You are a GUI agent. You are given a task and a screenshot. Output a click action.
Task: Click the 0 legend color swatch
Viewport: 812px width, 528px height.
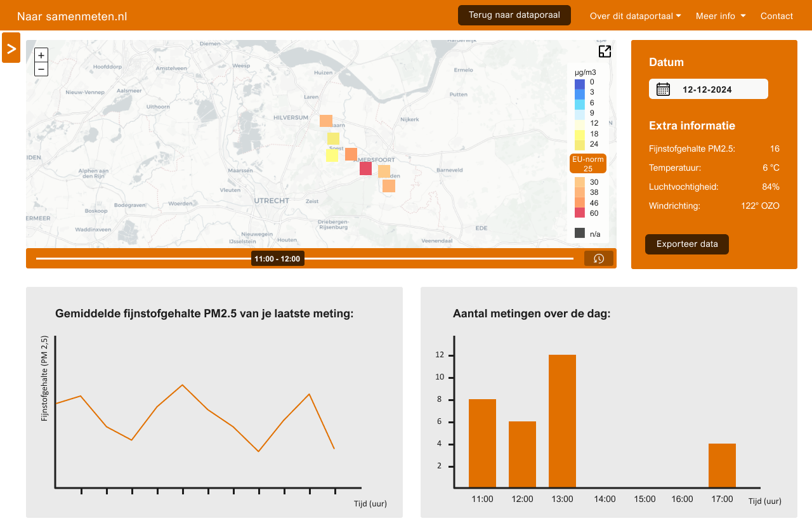point(580,83)
